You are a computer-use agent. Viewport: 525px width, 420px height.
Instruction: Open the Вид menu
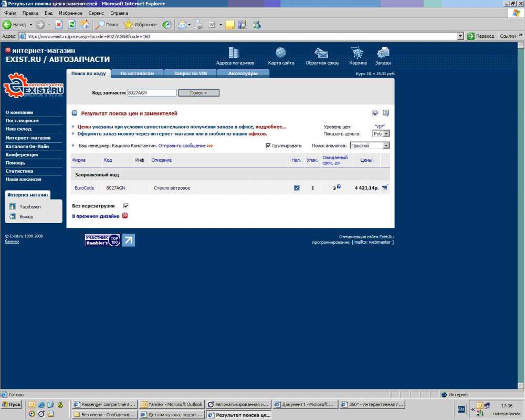pyautogui.click(x=48, y=13)
